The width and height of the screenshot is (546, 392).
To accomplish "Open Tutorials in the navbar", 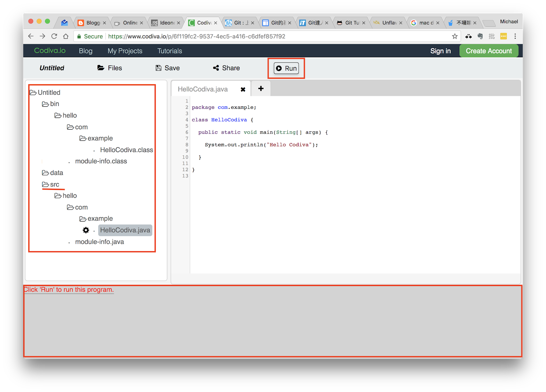I will (x=170, y=51).
